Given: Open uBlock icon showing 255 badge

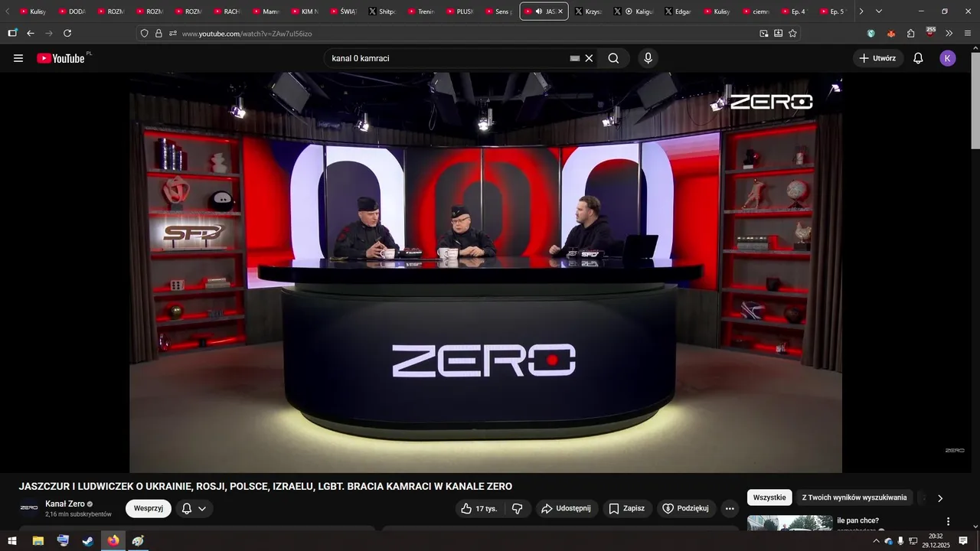Looking at the screenshot, I should [930, 33].
